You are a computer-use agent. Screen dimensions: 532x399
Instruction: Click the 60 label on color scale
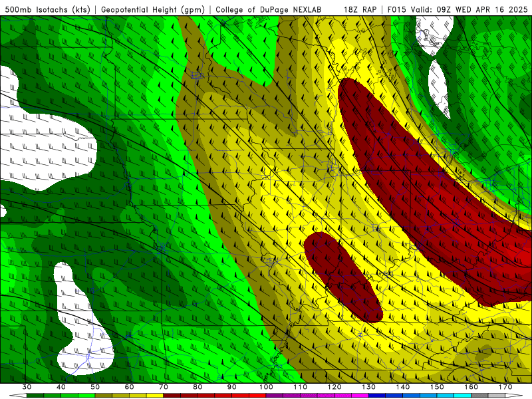(x=129, y=387)
